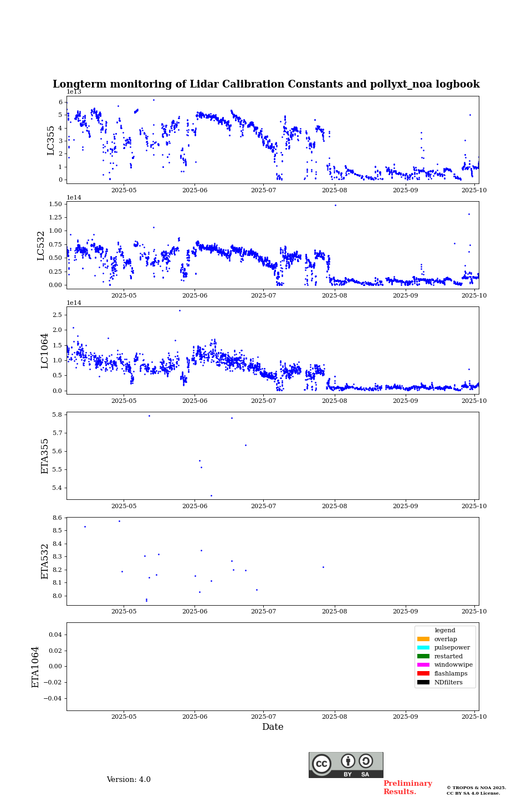
Task: Select the black NDfilters legend swatch
Action: pyautogui.click(x=423, y=682)
